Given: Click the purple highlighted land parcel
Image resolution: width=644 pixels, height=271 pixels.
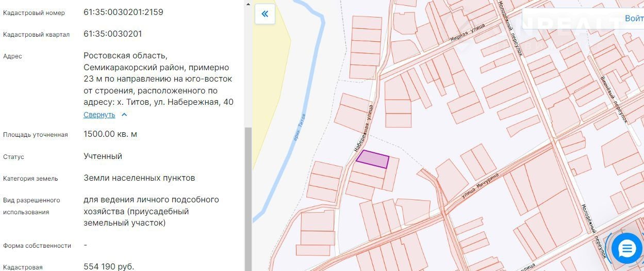Looking at the screenshot, I should coord(373,159).
